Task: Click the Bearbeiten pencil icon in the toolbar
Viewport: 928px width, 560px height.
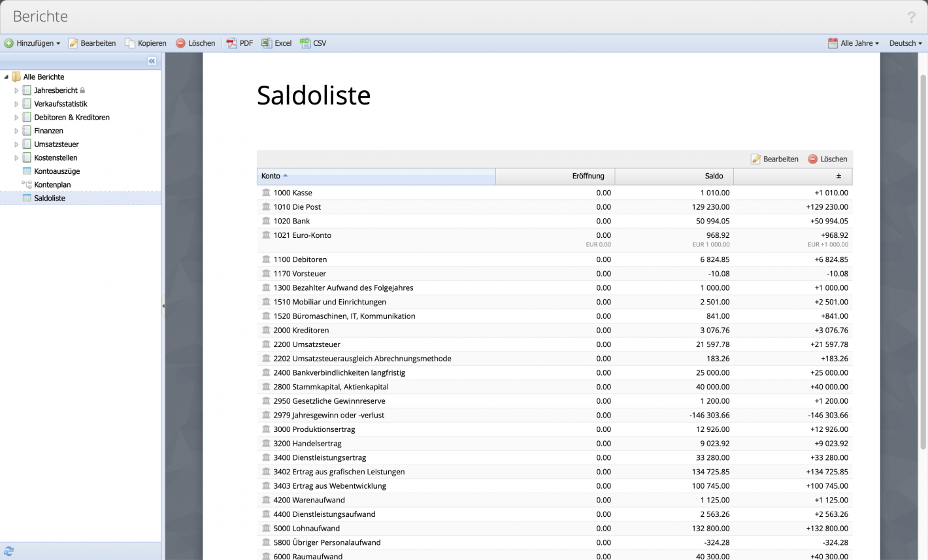Action: pyautogui.click(x=72, y=43)
